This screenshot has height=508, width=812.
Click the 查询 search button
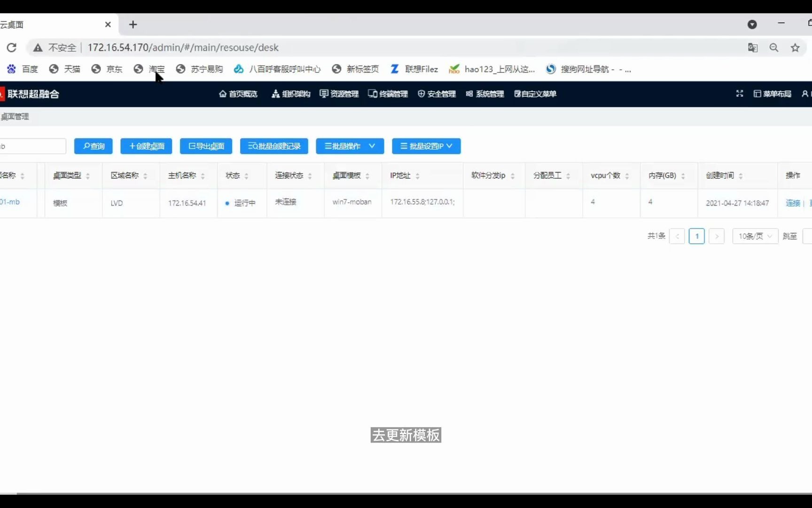pyautogui.click(x=94, y=146)
